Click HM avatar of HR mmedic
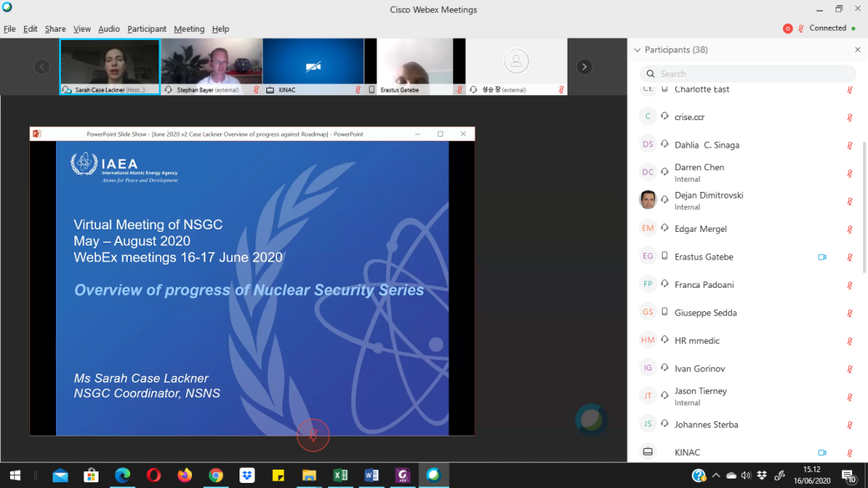Image resolution: width=868 pixels, height=488 pixels. [648, 340]
